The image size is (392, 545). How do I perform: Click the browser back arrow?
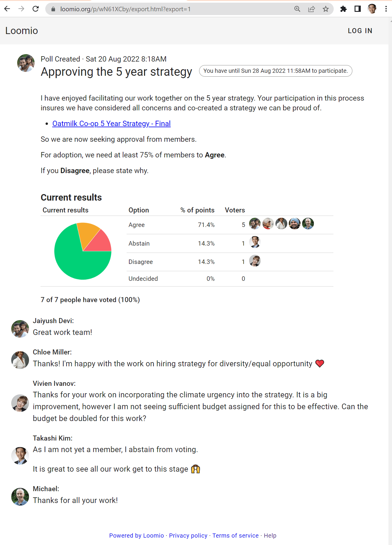[7, 9]
